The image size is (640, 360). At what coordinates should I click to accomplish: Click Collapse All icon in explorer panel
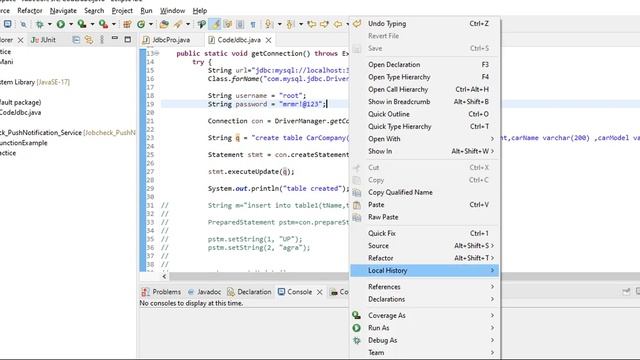point(76,40)
